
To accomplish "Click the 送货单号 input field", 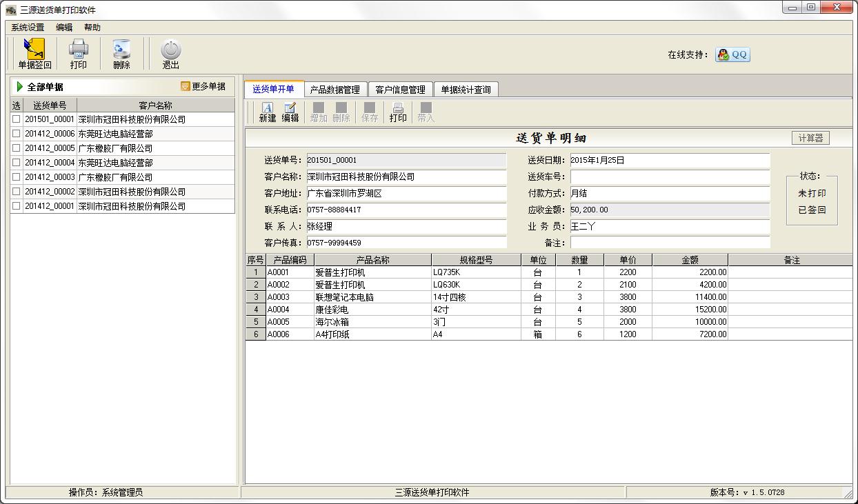I will 406,160.
